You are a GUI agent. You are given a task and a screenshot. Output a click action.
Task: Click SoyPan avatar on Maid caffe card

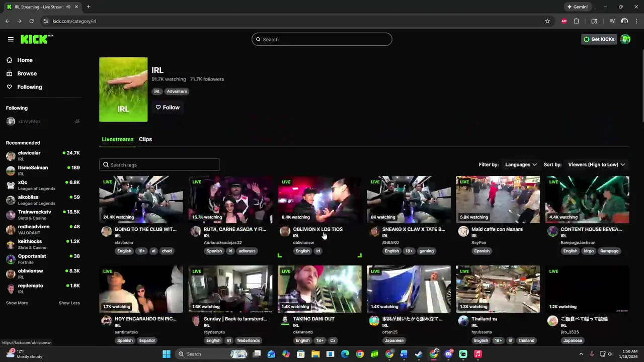[463, 231]
